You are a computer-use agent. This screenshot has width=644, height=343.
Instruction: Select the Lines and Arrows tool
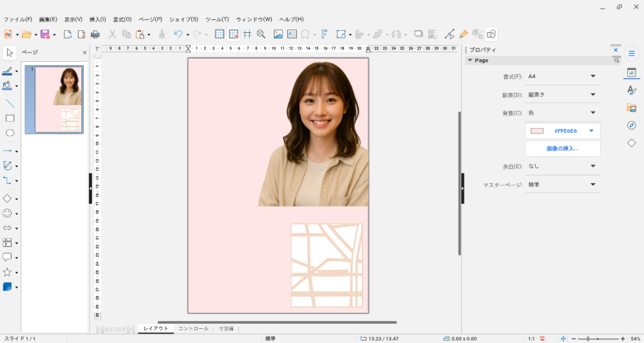click(x=7, y=151)
